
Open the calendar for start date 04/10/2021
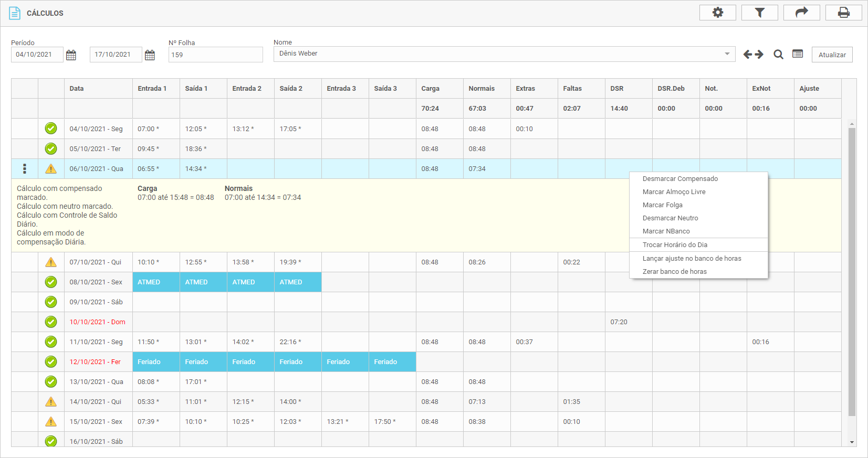(71, 55)
